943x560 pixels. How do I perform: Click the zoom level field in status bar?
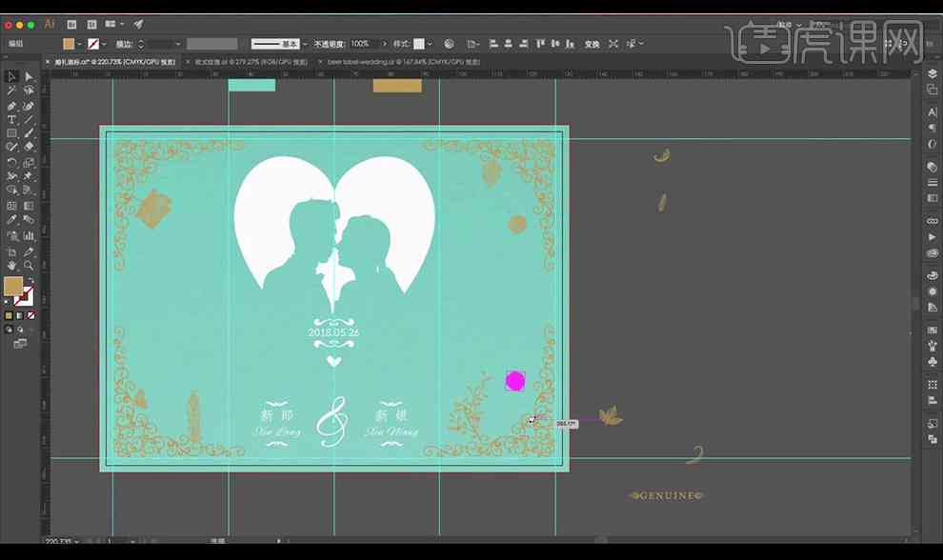point(58,541)
